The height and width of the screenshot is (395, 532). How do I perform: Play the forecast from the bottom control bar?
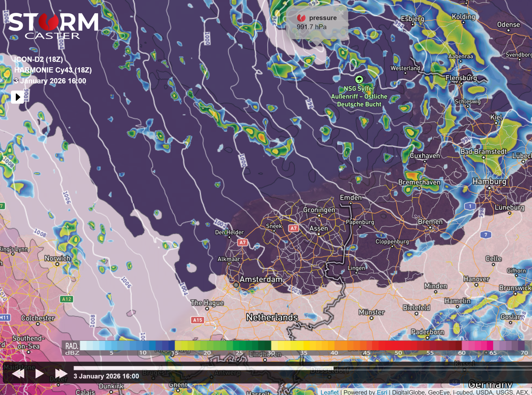coord(39,374)
